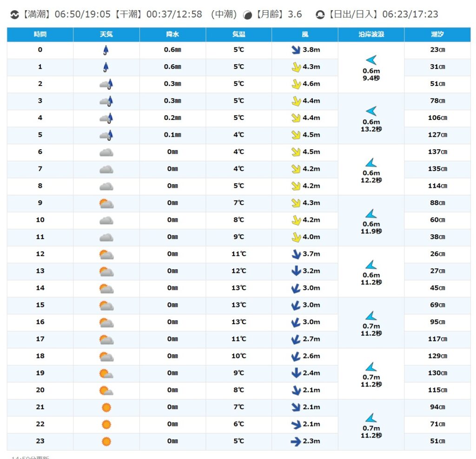Image resolution: width=476 pixels, height=459 pixels.
Task: Click the sunrise icon before 日出/日入
Action: point(320,15)
